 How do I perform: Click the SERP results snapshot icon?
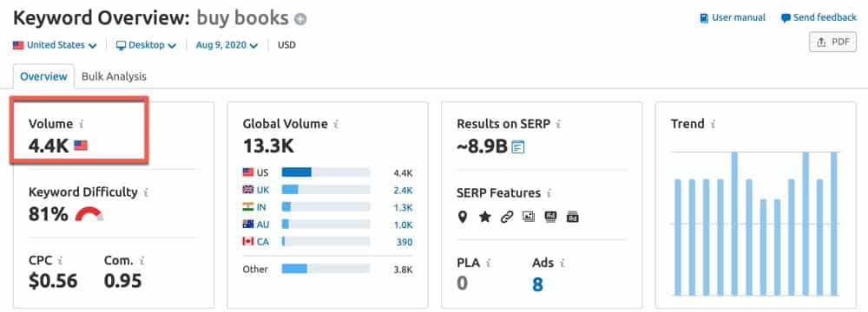point(518,146)
